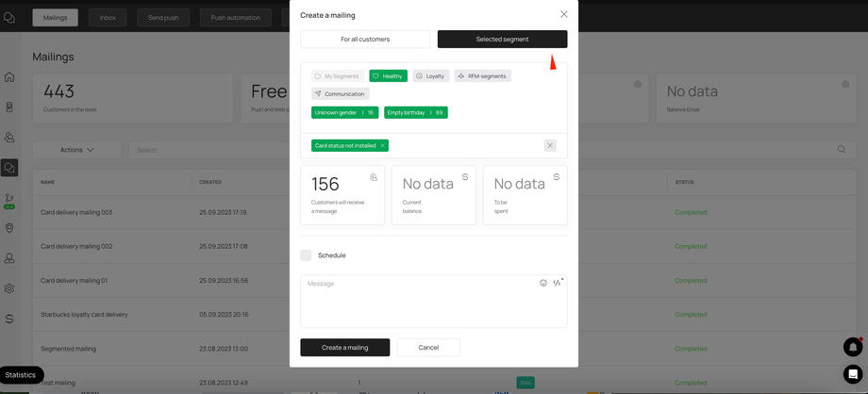Open Card delivery mailing 01 row
This screenshot has width=868, height=394.
444,281
